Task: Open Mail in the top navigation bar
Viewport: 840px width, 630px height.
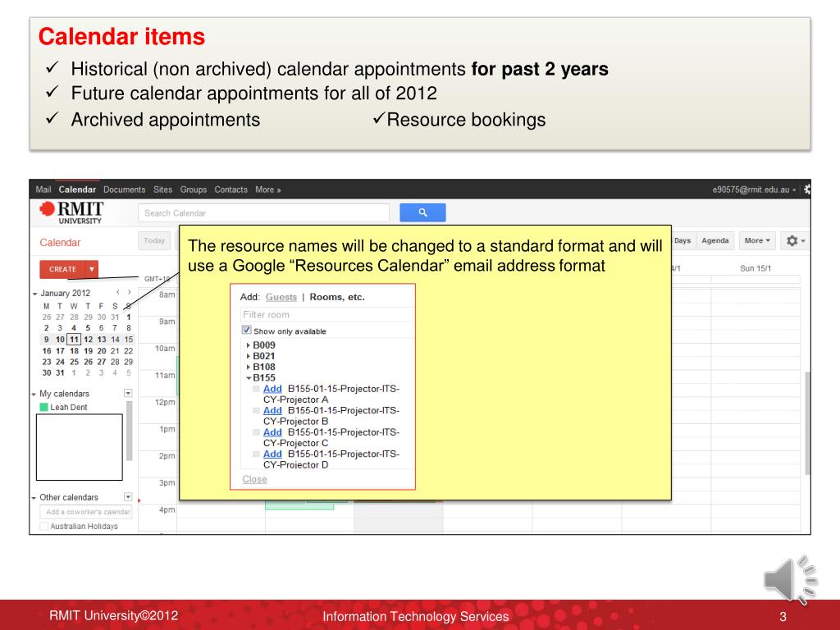Action: click(43, 189)
